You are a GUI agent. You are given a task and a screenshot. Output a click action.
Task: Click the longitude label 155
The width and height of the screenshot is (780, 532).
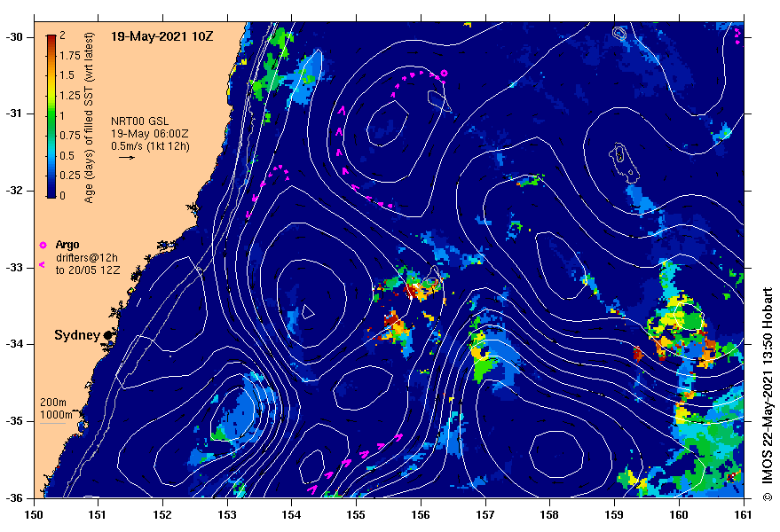(356, 514)
